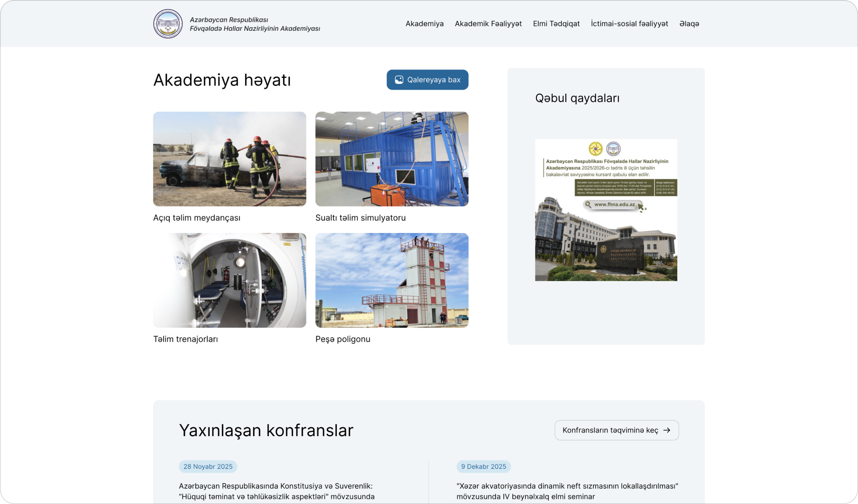Select the Elmi Tədqiqat menu item
Screen dimensions: 858x504
coord(556,24)
